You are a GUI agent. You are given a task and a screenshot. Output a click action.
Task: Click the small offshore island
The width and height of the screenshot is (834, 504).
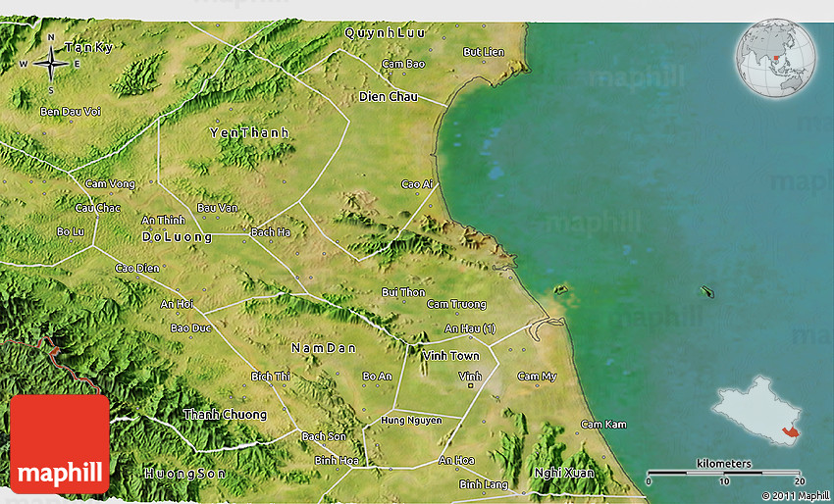tap(706, 291)
